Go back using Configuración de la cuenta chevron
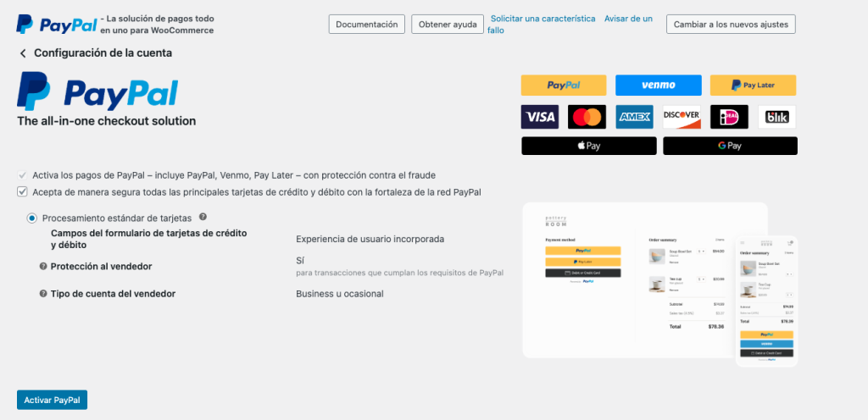This screenshot has height=420, width=868. coord(23,53)
